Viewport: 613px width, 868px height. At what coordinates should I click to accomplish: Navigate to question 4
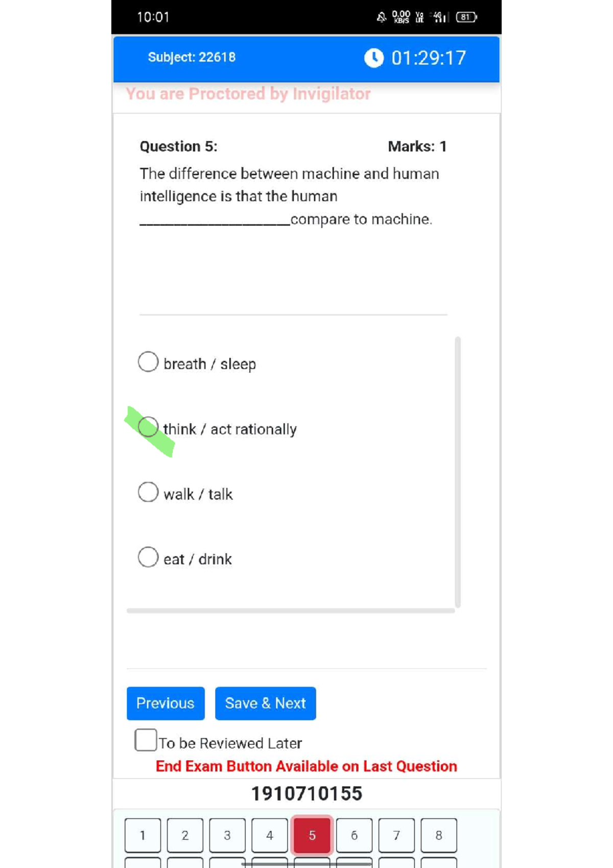click(270, 835)
